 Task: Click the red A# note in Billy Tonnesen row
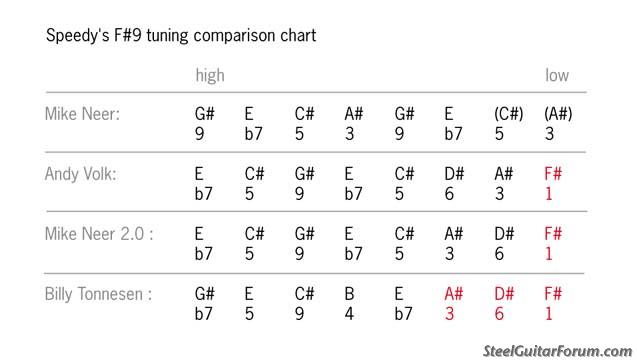pyautogui.click(x=454, y=295)
